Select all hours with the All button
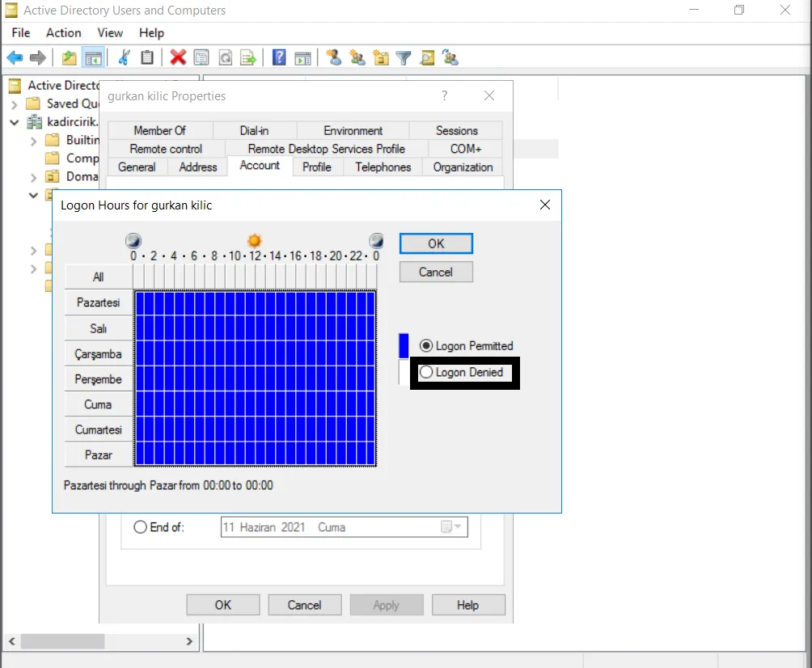812x668 pixels. coord(99,277)
